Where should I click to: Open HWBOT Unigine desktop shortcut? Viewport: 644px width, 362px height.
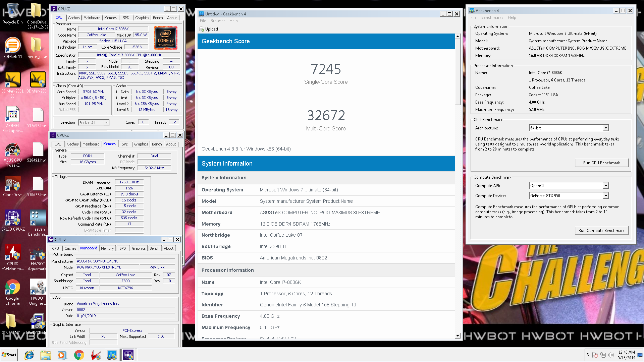tap(38, 293)
